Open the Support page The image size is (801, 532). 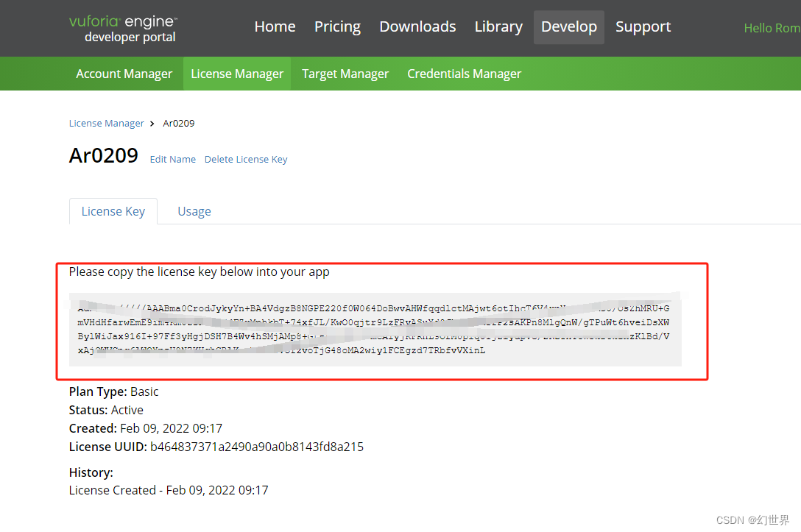click(643, 26)
